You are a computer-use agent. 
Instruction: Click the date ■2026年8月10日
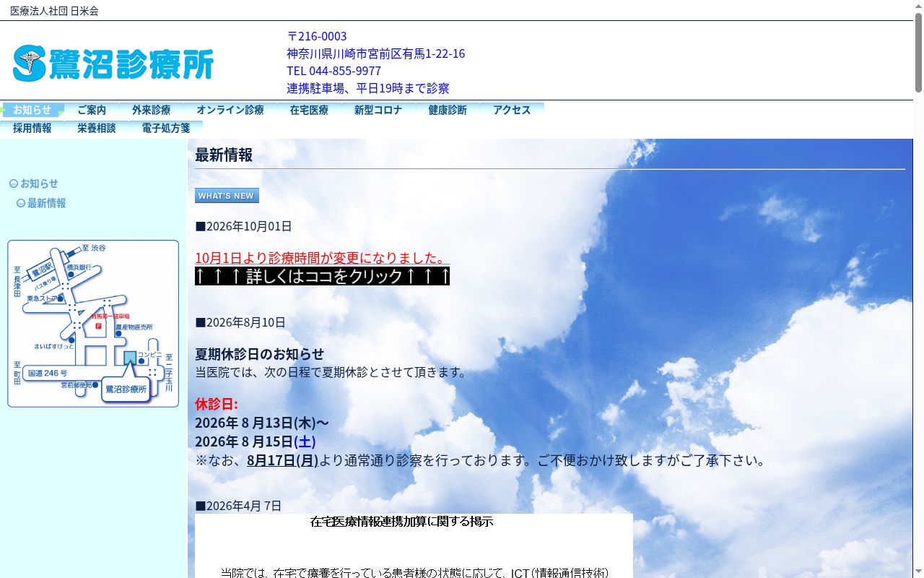[240, 322]
